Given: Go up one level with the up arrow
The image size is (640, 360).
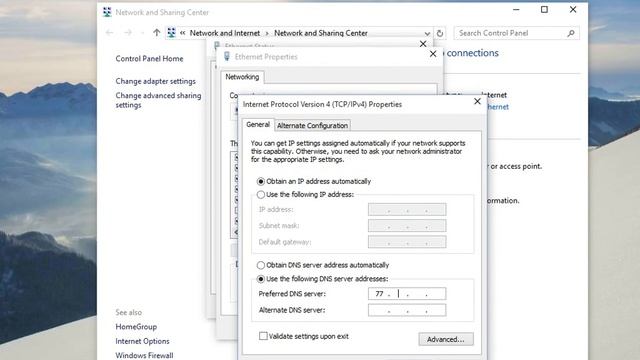Looking at the screenshot, I should pos(157,33).
